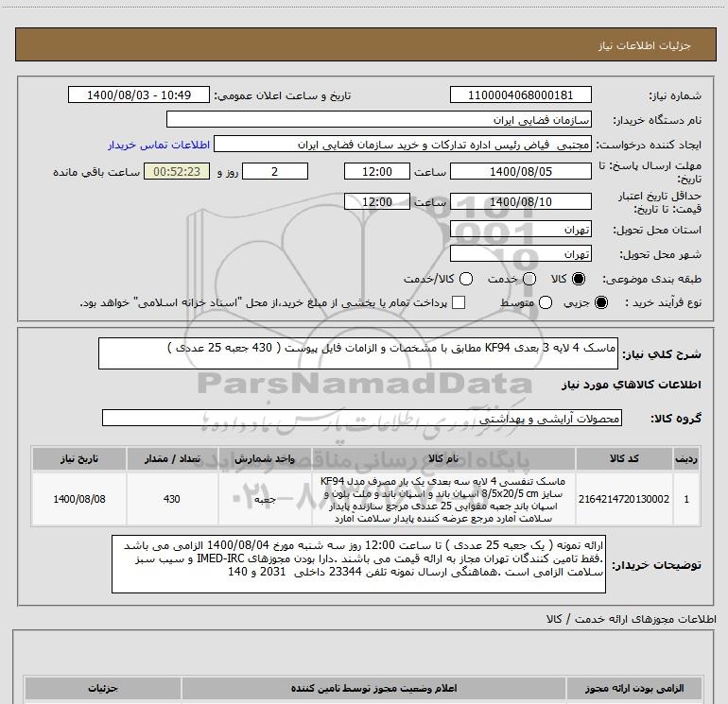Select the کالا radio button
The height and width of the screenshot is (704, 728).
pyautogui.click(x=579, y=279)
